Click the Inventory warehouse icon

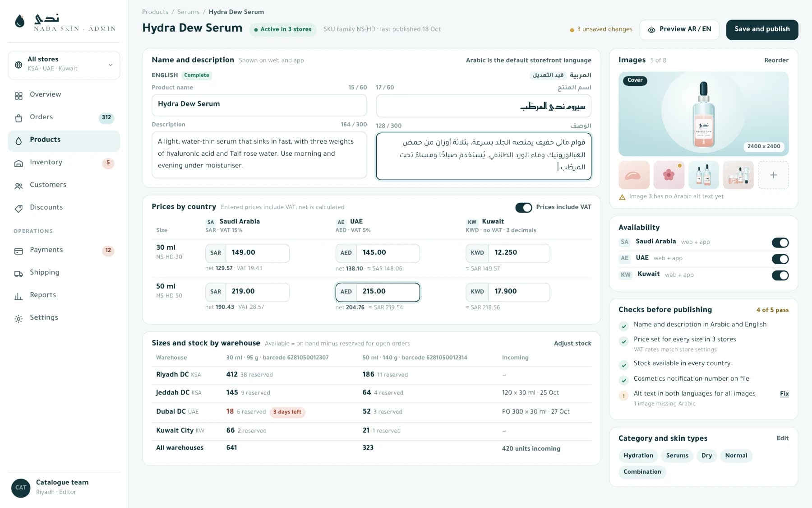click(x=18, y=163)
